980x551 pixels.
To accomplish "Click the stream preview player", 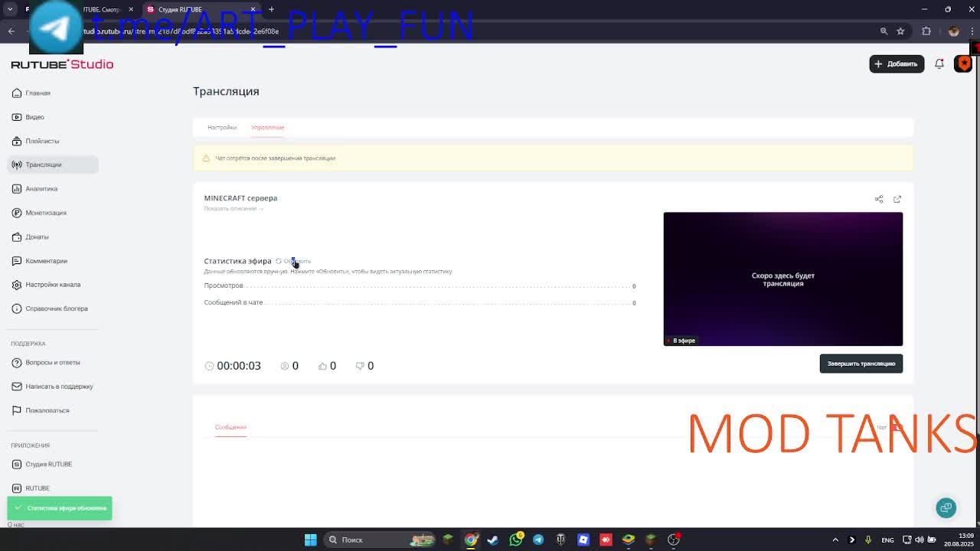I will pyautogui.click(x=782, y=279).
